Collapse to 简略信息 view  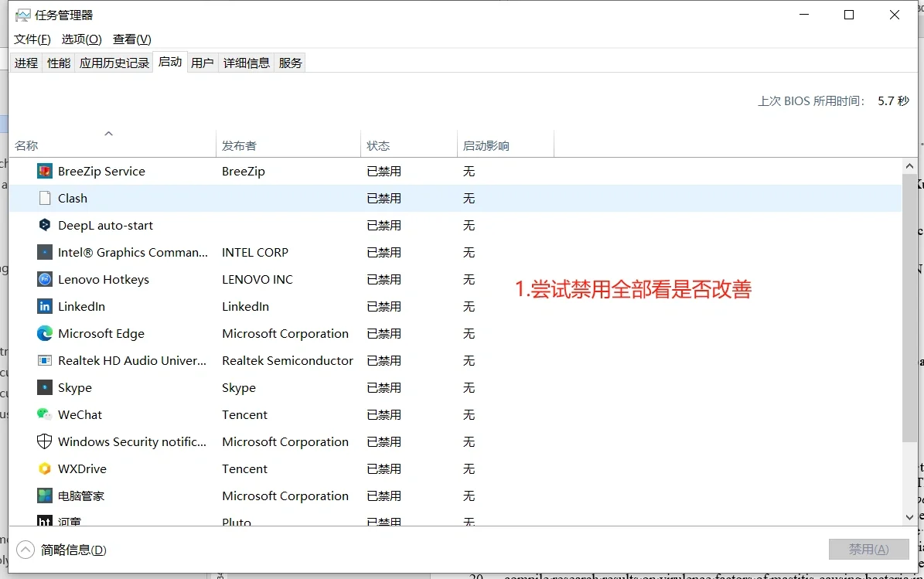(x=62, y=550)
